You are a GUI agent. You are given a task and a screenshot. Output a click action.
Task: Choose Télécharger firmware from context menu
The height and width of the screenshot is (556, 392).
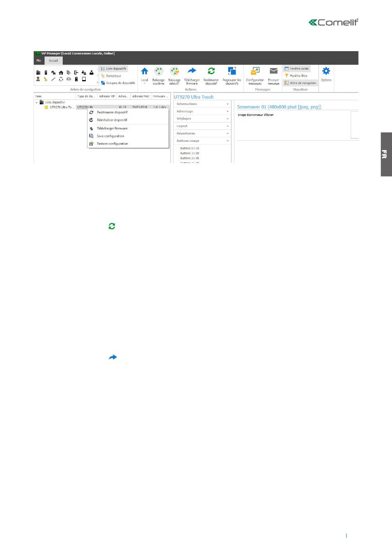pyautogui.click(x=128, y=128)
